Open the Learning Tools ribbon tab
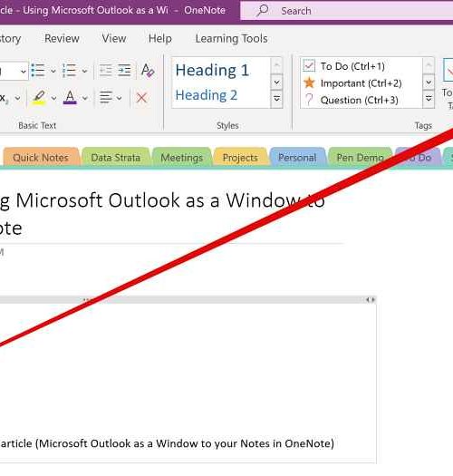 232,39
